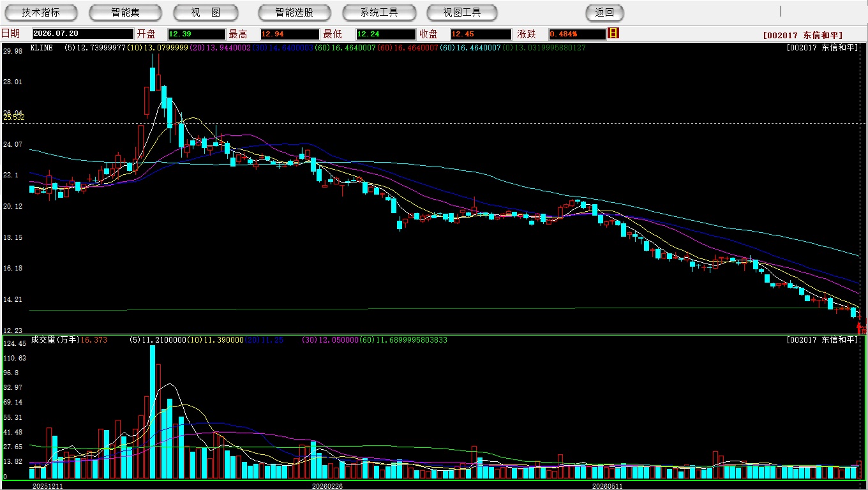Open the 技术指标 menu button

[x=41, y=12]
